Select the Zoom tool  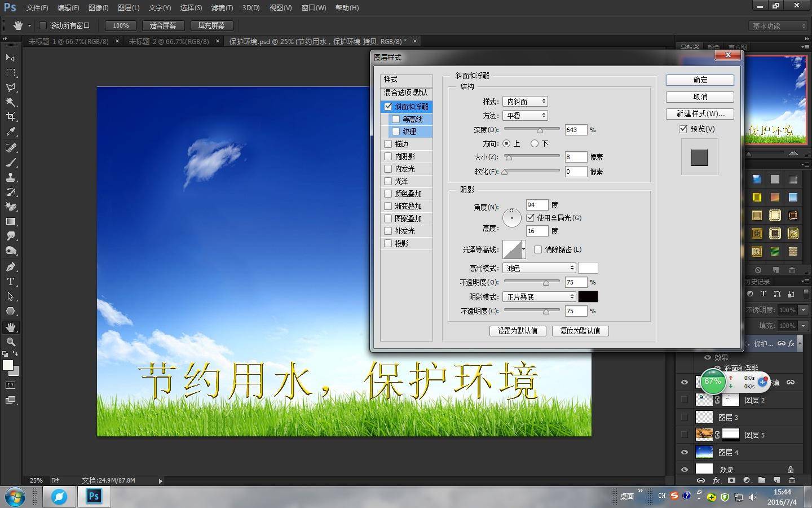11,342
